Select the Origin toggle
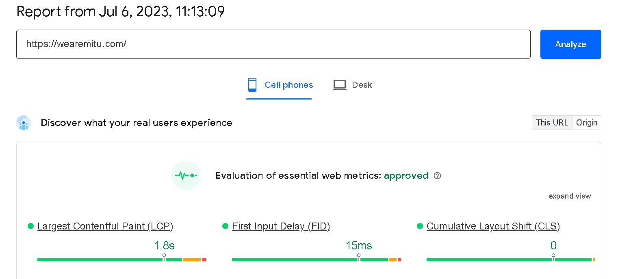 587,123
